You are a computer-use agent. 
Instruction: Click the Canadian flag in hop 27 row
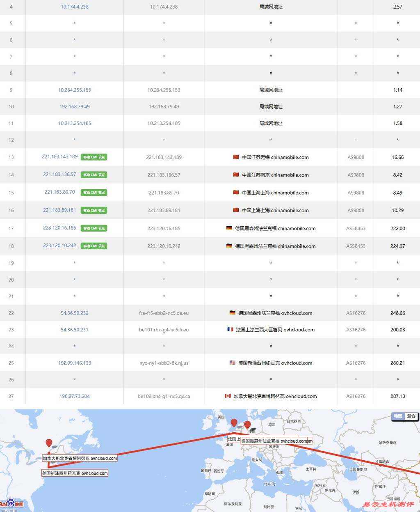point(228,396)
